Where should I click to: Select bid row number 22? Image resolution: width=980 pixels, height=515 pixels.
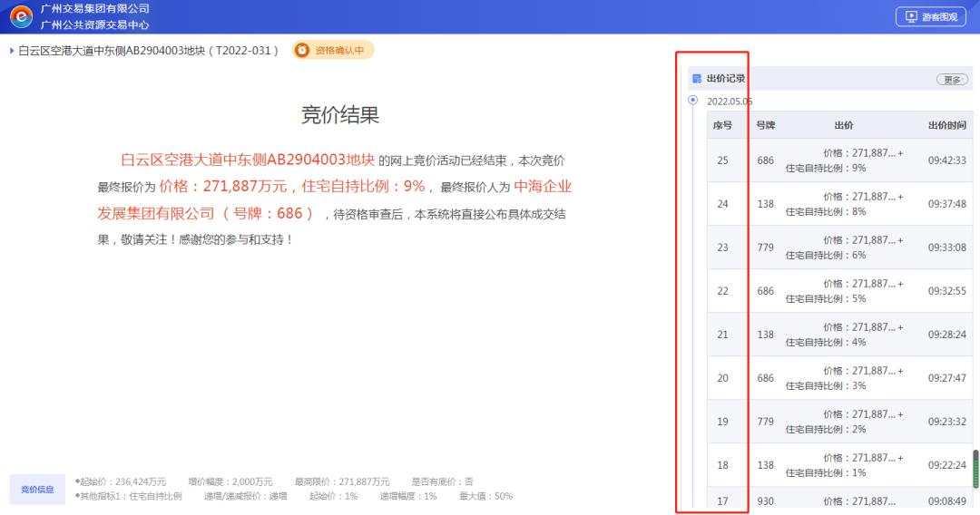click(x=840, y=291)
